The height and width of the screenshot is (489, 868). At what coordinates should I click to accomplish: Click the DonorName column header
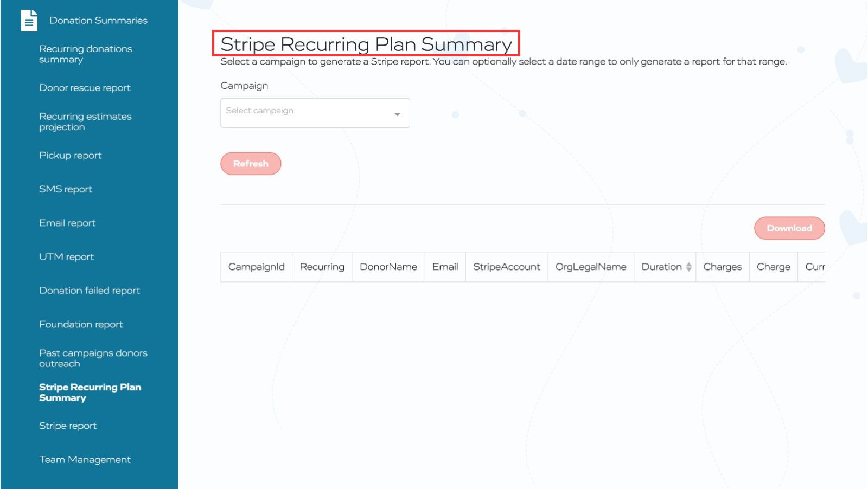click(x=388, y=267)
